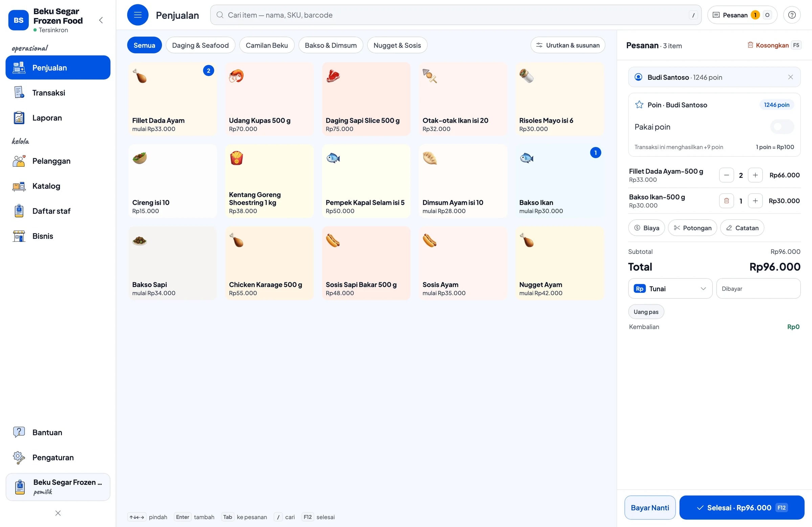This screenshot has height=527, width=812.
Task: Add a Catatan note
Action: tap(742, 228)
